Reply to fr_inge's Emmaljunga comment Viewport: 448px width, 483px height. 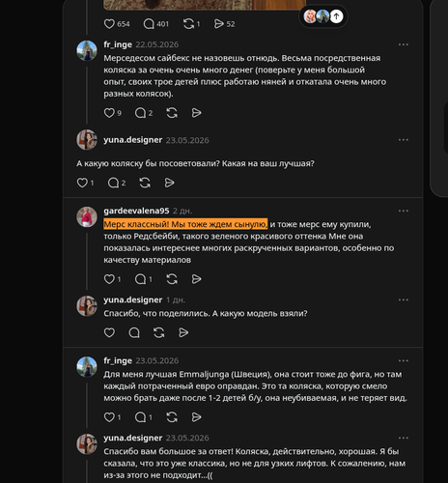pos(140,417)
